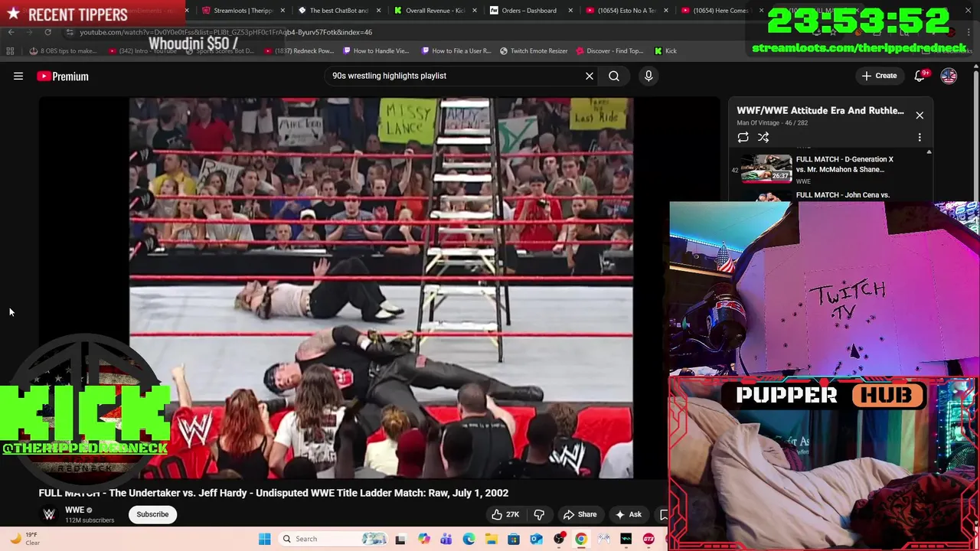980x551 pixels.
Task: Open the FULL MATCH John Cena playlist entry
Action: coord(842,195)
